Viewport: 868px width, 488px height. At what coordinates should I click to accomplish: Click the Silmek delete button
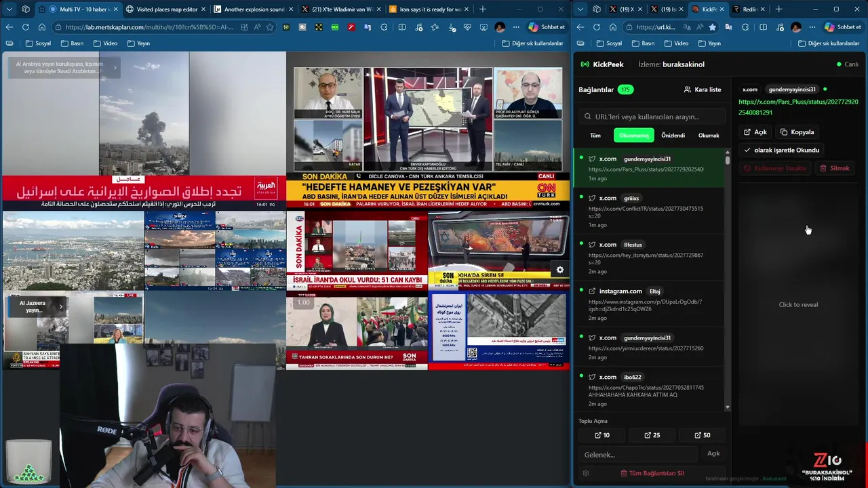[x=835, y=168]
